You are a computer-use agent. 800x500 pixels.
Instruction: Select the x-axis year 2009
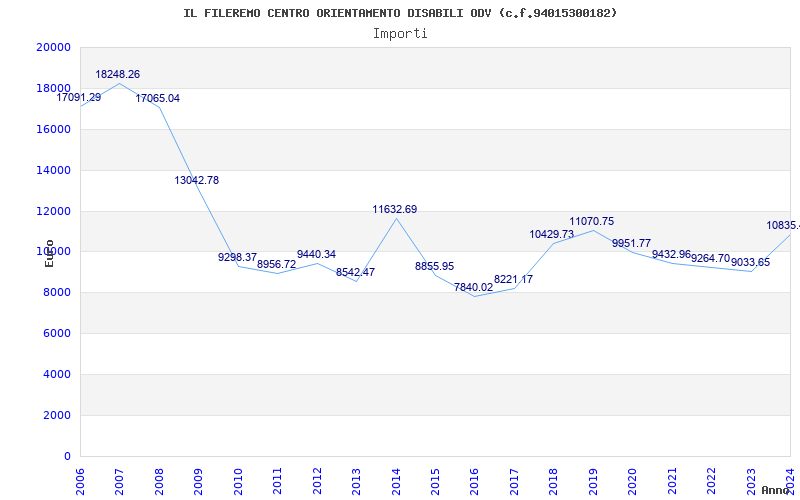(198, 481)
